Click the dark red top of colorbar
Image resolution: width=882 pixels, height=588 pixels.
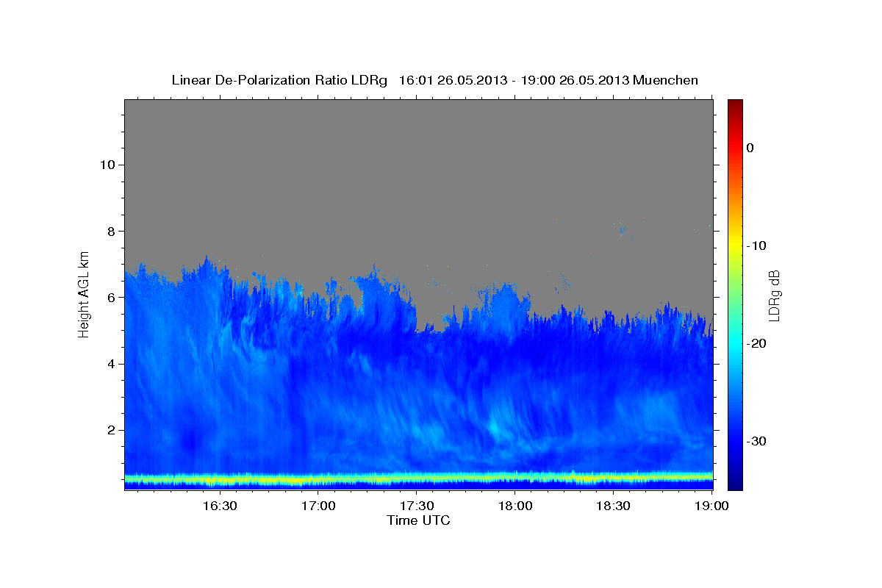(x=735, y=105)
